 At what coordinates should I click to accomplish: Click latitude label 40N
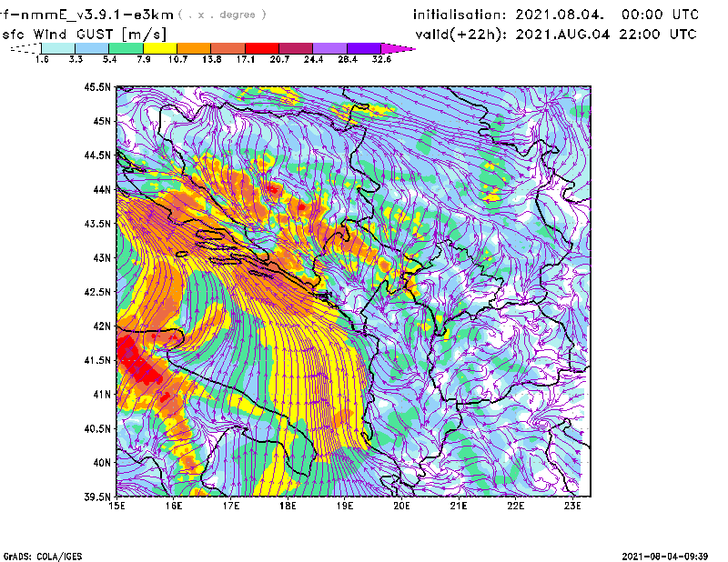tap(102, 463)
